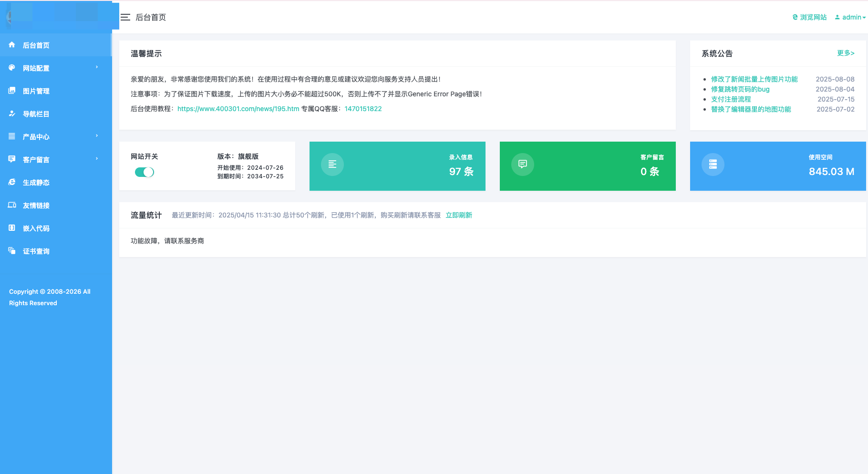The width and height of the screenshot is (868, 474).
Task: Click the date 2025-07-15
Action: coord(836,99)
